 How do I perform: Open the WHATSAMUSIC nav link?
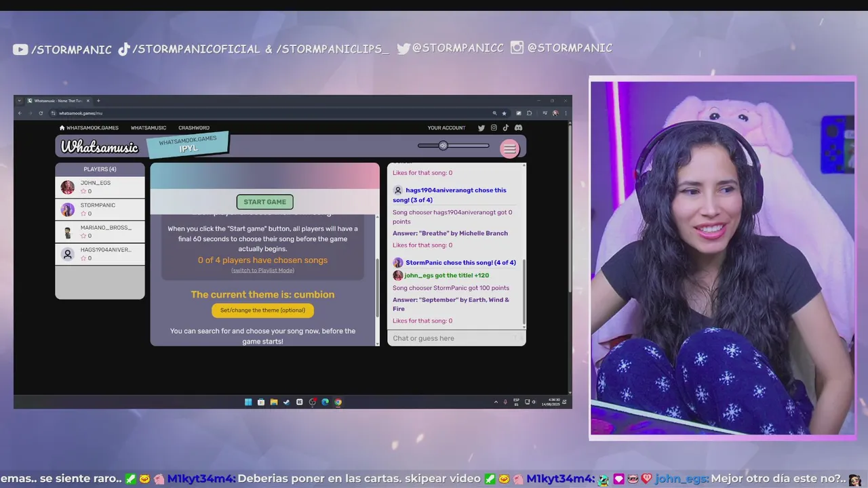149,127
